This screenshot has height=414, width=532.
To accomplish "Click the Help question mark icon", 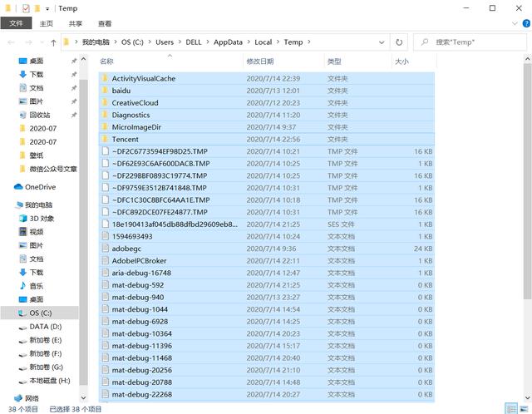I will (x=526, y=23).
